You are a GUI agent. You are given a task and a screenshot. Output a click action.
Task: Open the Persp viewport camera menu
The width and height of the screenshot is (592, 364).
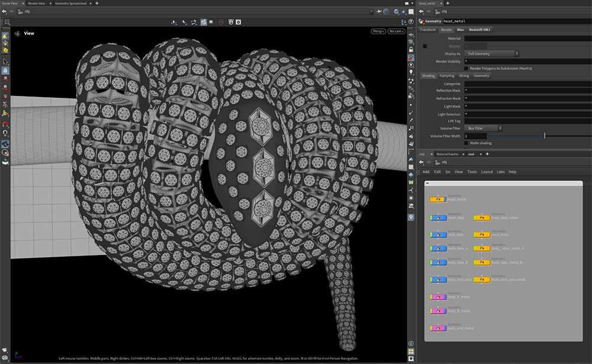[378, 31]
